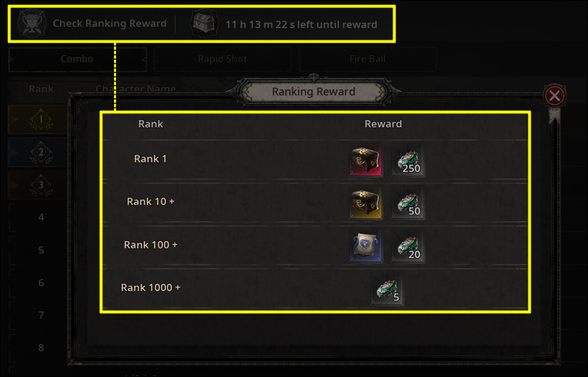588x377 pixels.
Task: Switch to the Combo tab
Action: [x=77, y=59]
